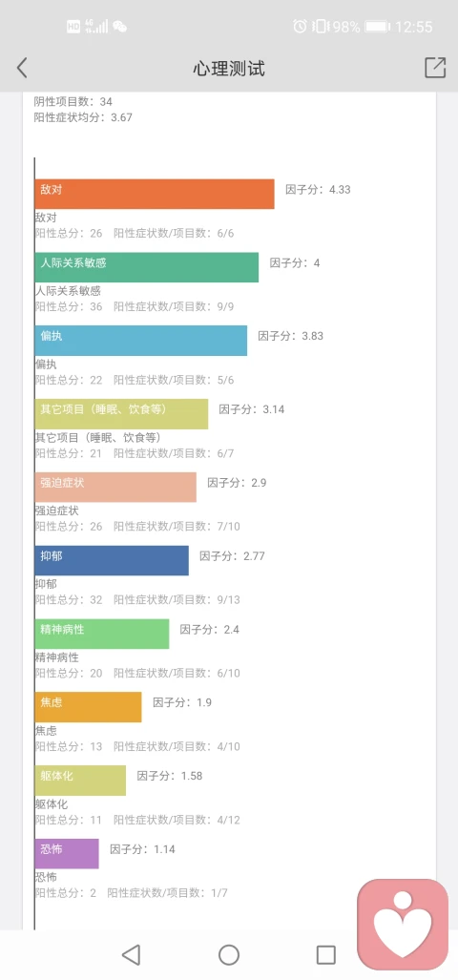
Task: Tap the Android recents square button
Action: pyautogui.click(x=326, y=954)
